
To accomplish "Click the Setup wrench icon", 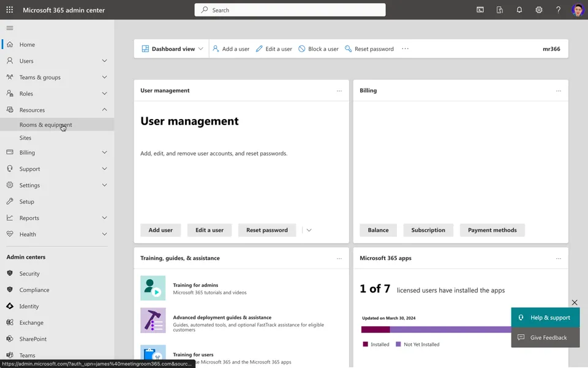I will [10, 201].
